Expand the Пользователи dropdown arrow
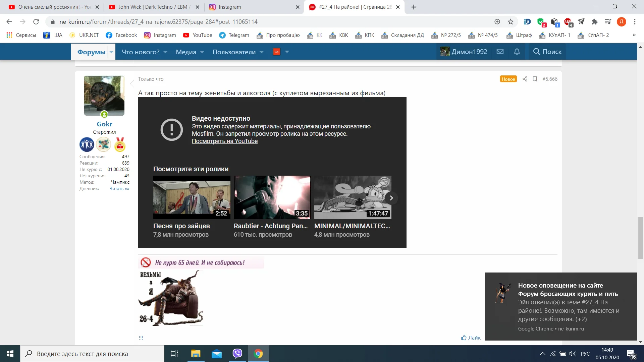 point(262,52)
